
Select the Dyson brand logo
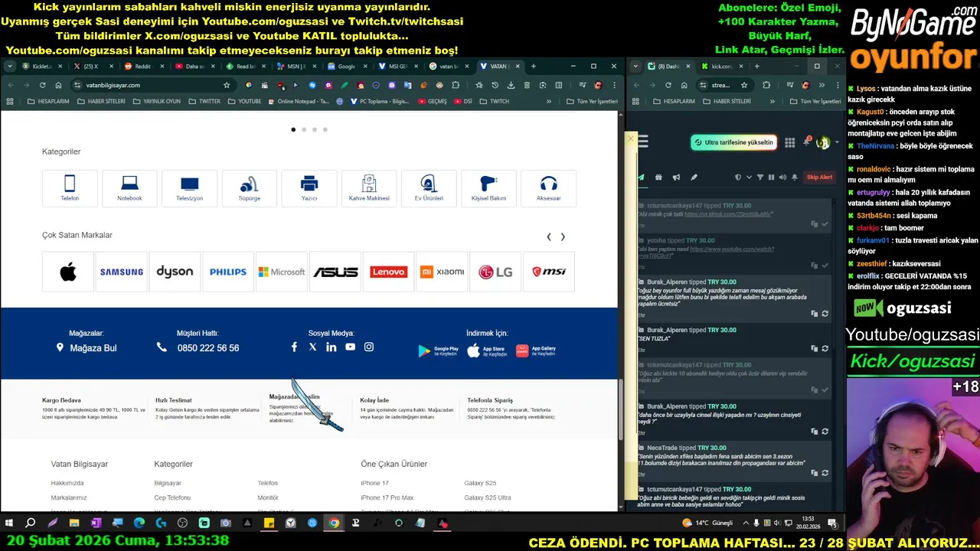(x=175, y=272)
